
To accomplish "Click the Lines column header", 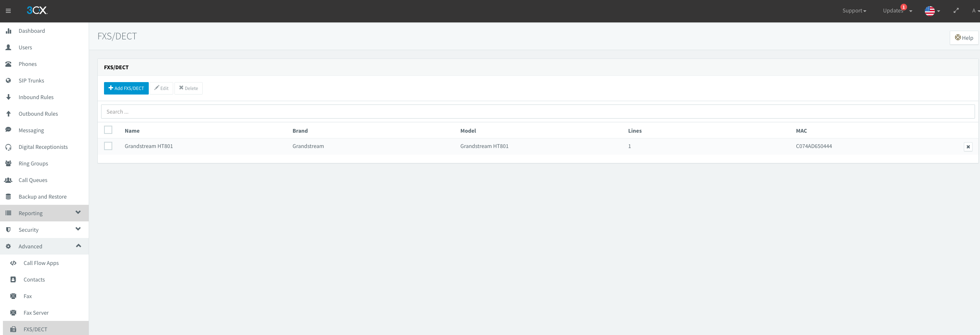I will [x=635, y=131].
